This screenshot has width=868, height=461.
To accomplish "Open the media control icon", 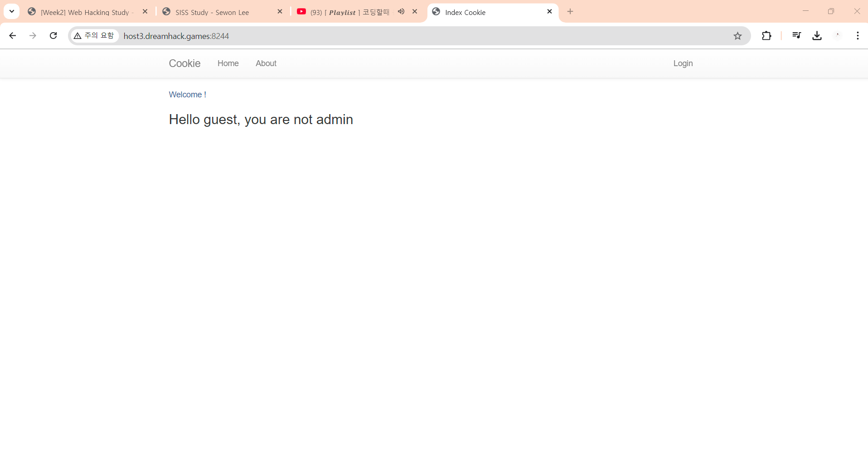I will pyautogui.click(x=796, y=36).
